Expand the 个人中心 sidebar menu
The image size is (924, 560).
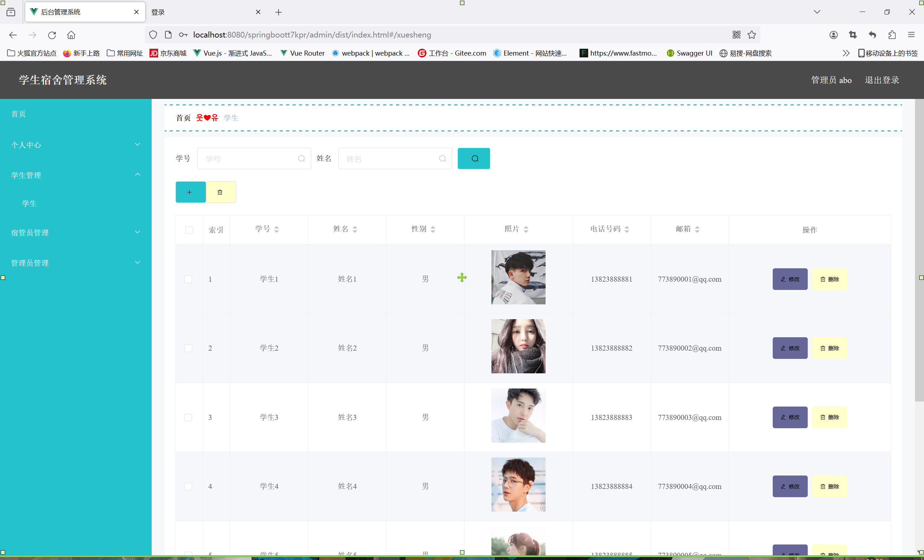click(x=76, y=145)
